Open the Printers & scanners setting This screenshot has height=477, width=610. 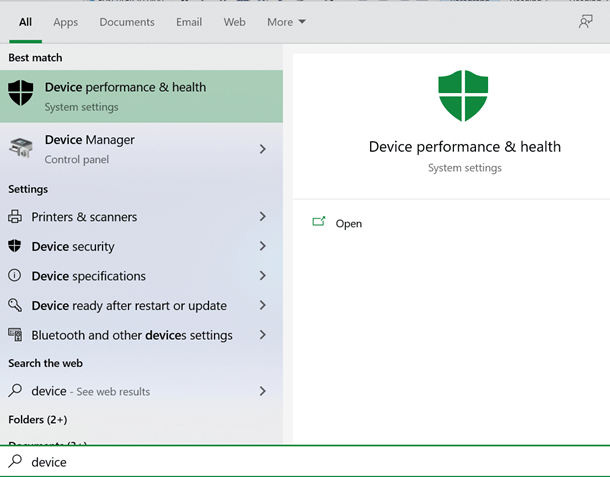tap(141, 216)
